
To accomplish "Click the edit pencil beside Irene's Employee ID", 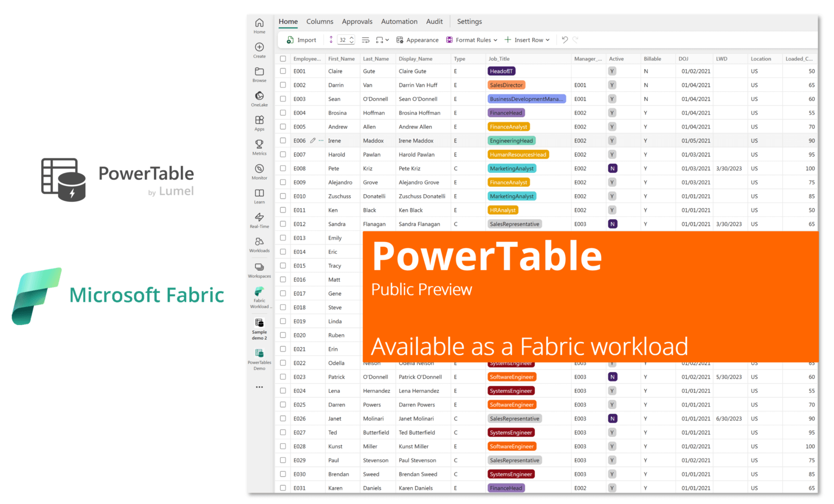I will [312, 140].
